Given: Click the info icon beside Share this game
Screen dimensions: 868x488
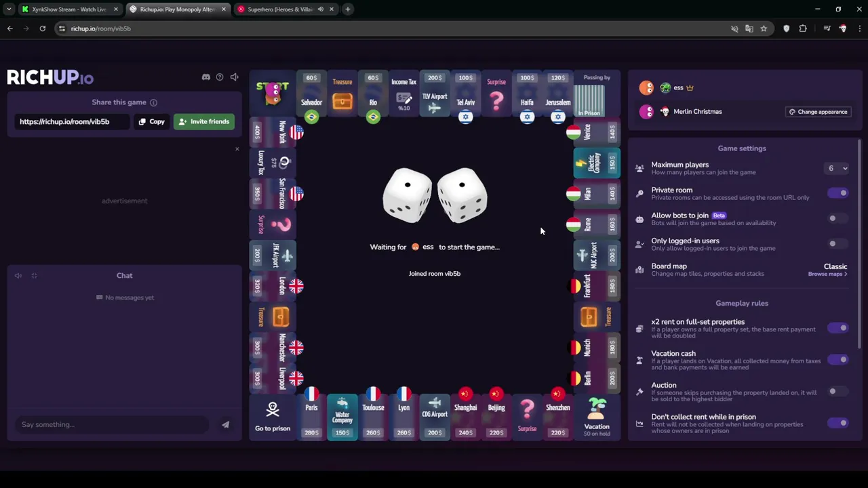Looking at the screenshot, I should [x=153, y=102].
